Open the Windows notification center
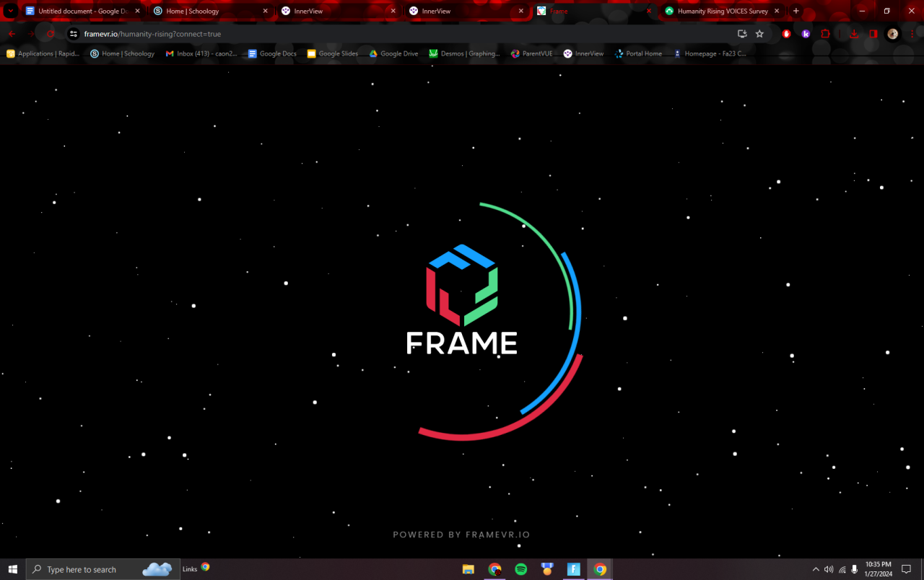924x580 pixels. tap(907, 569)
